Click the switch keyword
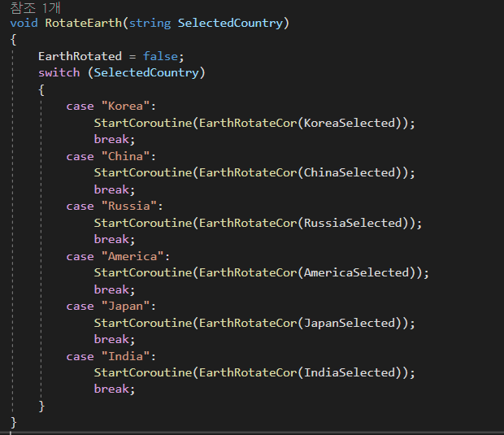The width and height of the screenshot is (504, 435). coord(59,72)
